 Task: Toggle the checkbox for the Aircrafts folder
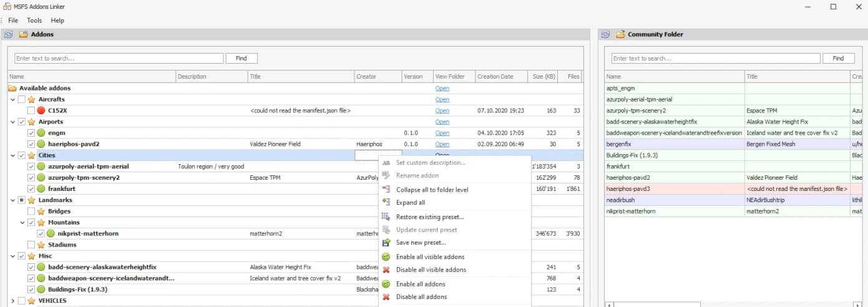22,99
